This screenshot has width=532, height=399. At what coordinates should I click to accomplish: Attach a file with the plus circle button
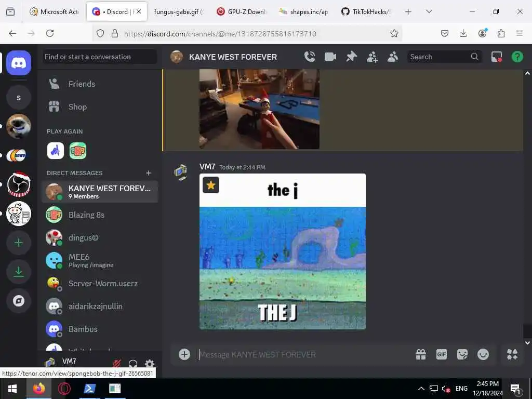(184, 354)
